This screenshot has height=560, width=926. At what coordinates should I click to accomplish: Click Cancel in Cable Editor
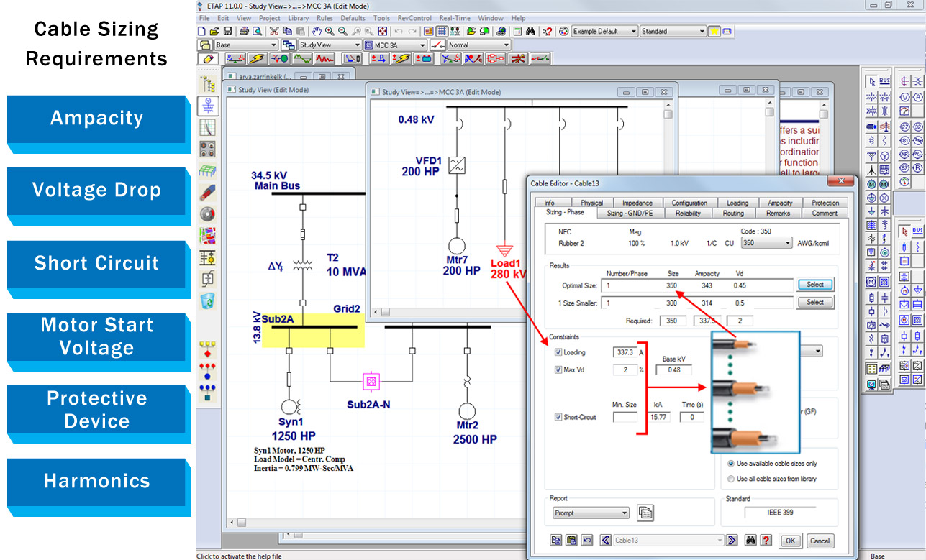click(x=819, y=541)
